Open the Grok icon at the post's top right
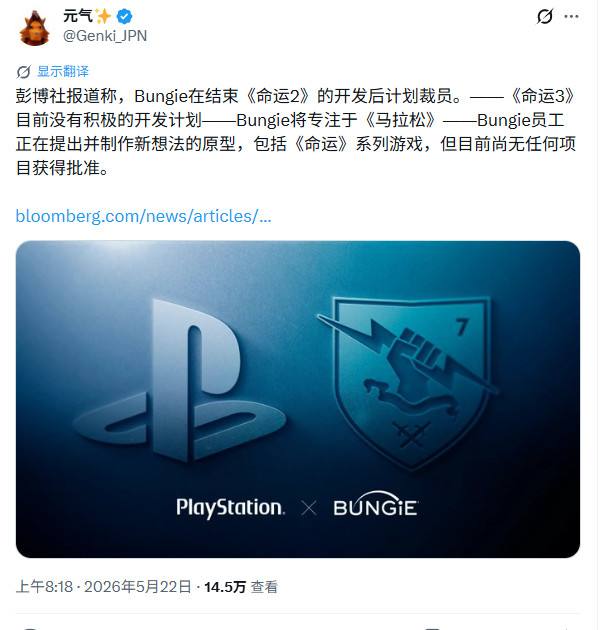 [545, 16]
